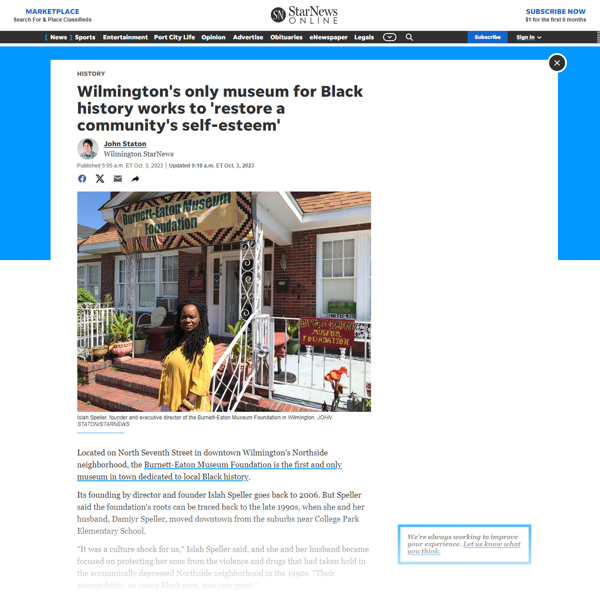Image resolution: width=600 pixels, height=600 pixels.
Task: Click the blue Subscribe button
Action: [488, 37]
